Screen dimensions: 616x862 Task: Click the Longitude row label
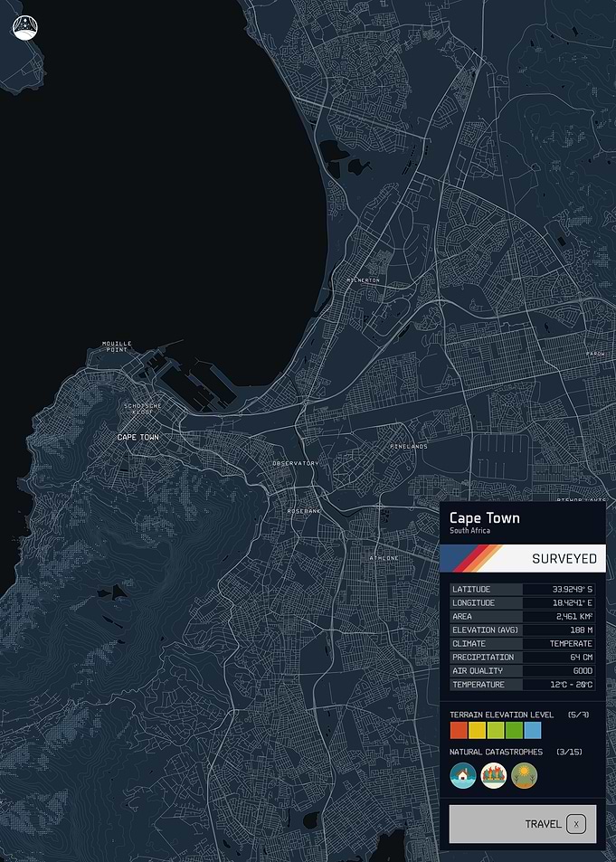click(474, 603)
